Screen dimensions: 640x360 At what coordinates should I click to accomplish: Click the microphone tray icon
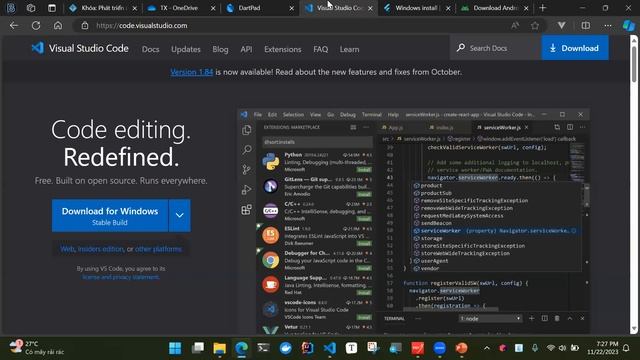(535, 348)
